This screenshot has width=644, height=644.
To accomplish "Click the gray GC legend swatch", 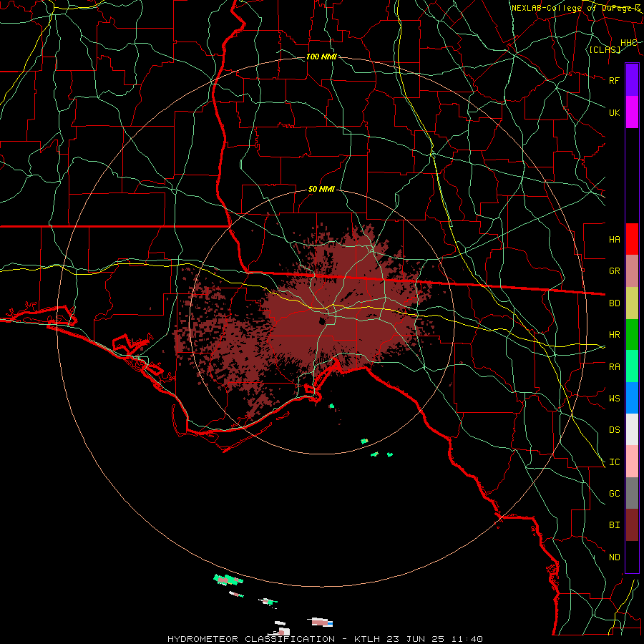I will [x=632, y=493].
